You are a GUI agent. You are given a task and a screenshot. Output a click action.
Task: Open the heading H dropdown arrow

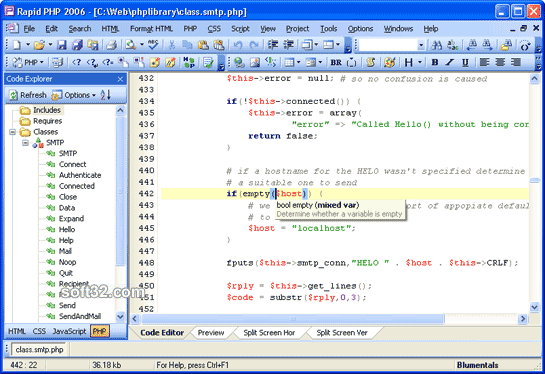(420, 63)
